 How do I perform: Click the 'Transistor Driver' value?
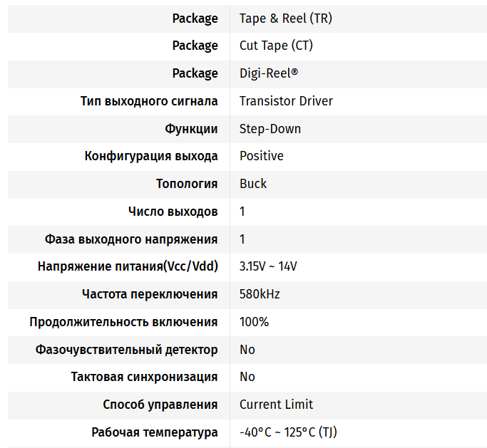[286, 101]
